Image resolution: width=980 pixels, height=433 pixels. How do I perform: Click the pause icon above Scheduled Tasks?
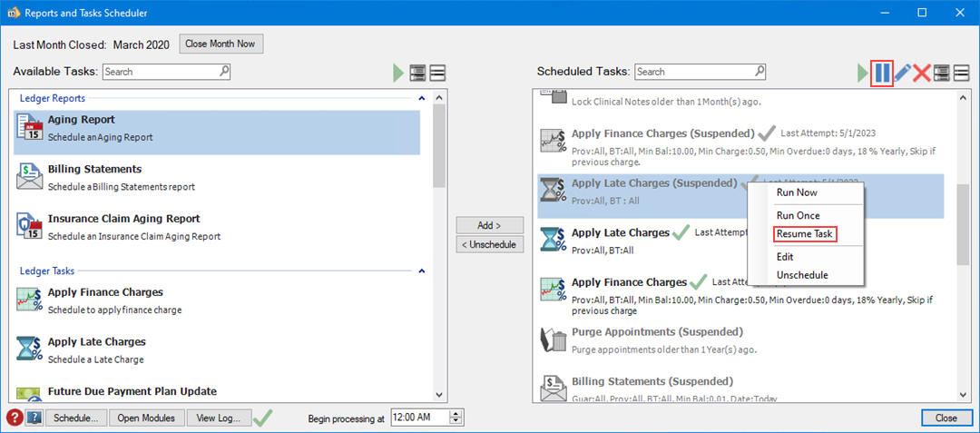coord(881,73)
